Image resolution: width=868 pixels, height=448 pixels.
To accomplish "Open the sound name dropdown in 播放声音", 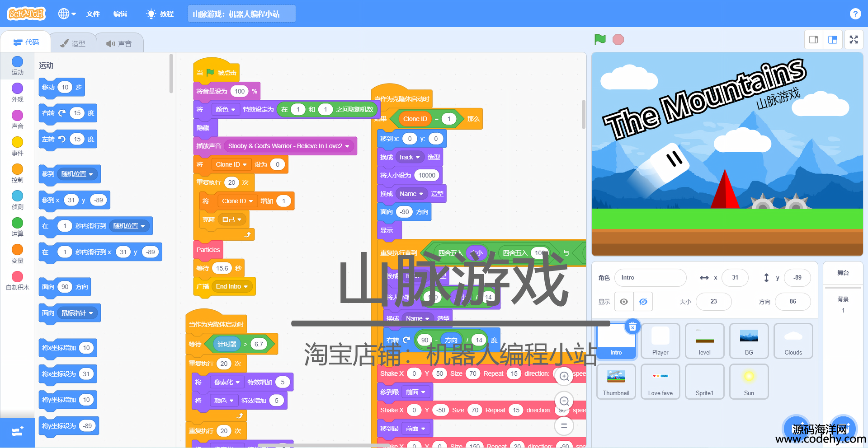I will (288, 146).
